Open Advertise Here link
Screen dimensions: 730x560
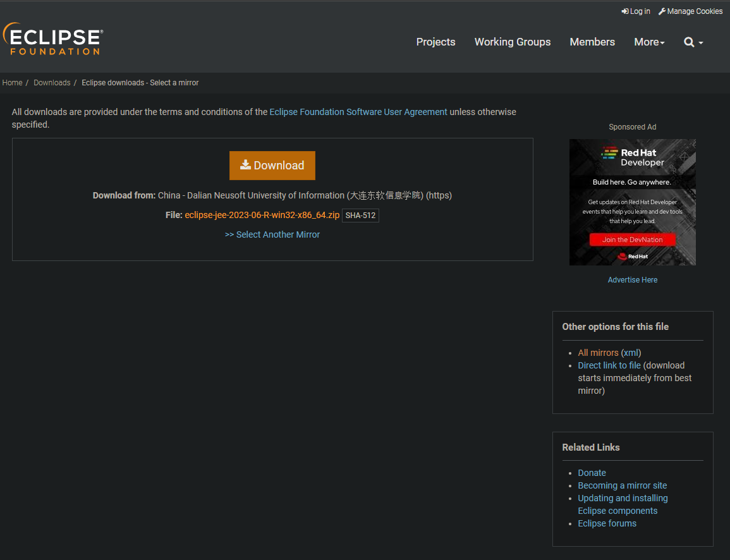coord(632,280)
